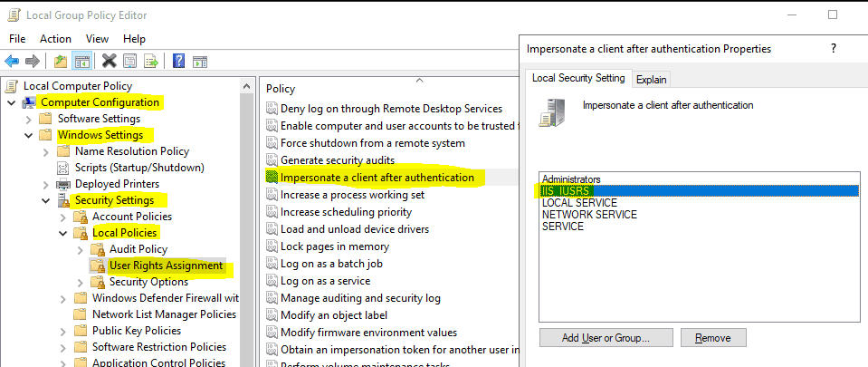Select Load and unload device drivers policy
This screenshot has width=868, height=367.
[355, 229]
